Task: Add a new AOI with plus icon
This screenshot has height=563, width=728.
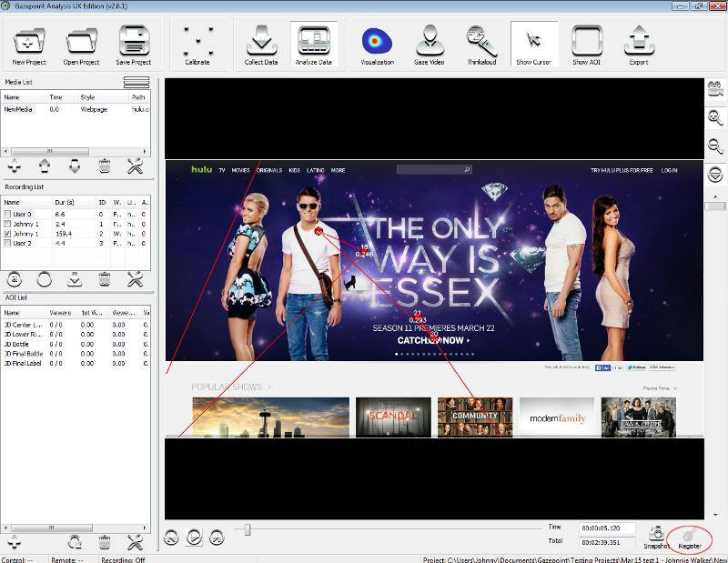Action: coord(15,542)
